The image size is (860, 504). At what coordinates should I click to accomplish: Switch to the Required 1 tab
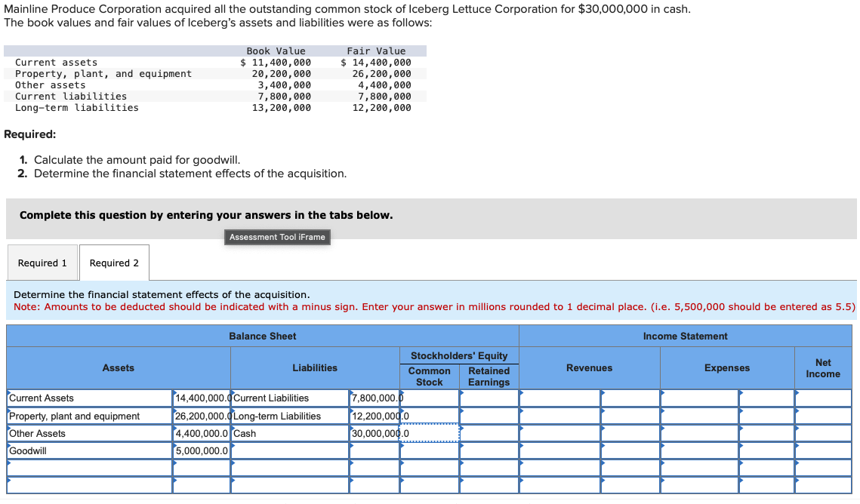coord(42,263)
